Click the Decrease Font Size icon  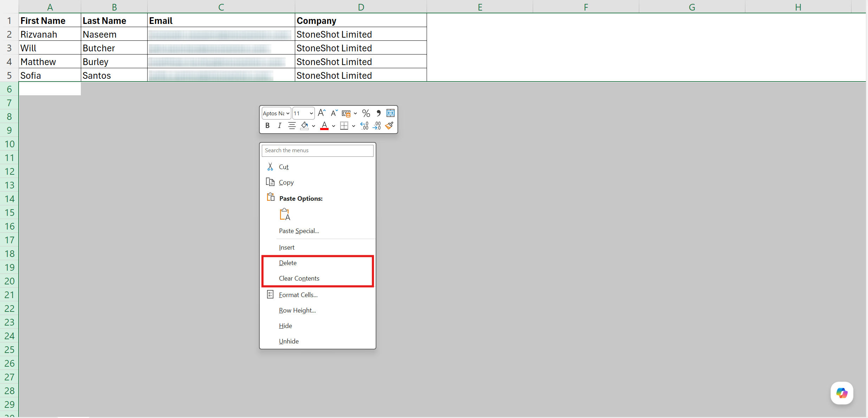coord(334,113)
